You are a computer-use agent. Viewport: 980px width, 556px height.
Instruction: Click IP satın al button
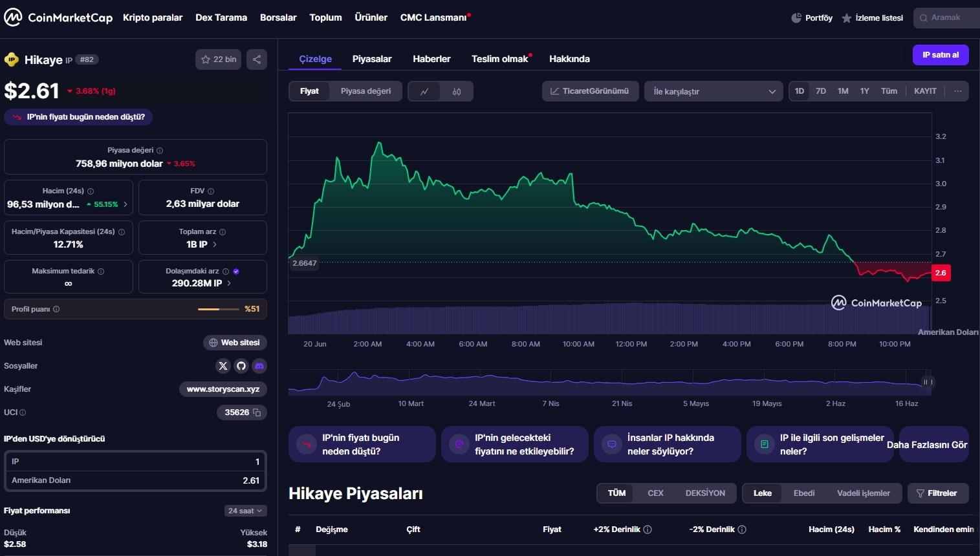941,55
